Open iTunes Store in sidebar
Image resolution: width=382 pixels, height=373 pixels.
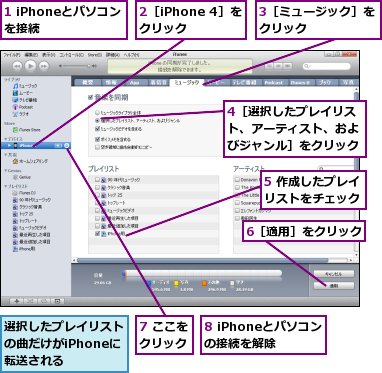click(x=26, y=130)
